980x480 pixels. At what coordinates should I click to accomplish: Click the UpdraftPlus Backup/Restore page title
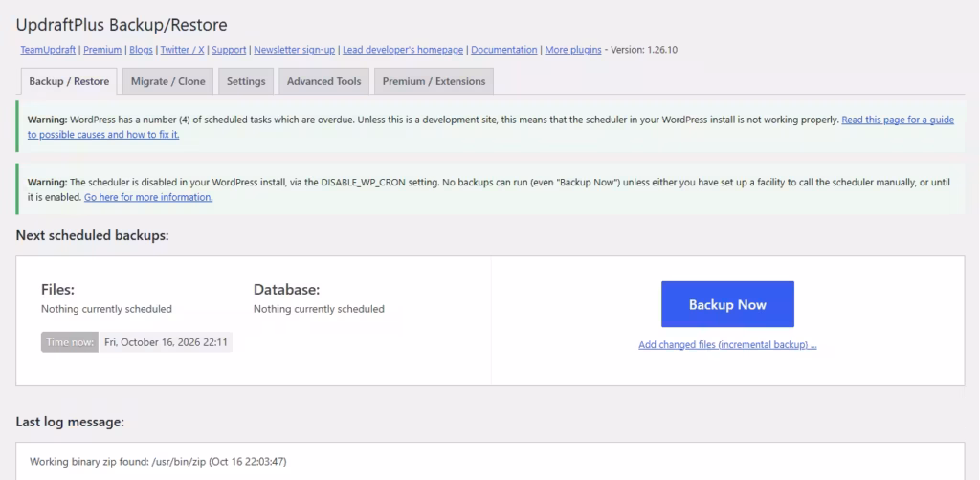point(122,25)
